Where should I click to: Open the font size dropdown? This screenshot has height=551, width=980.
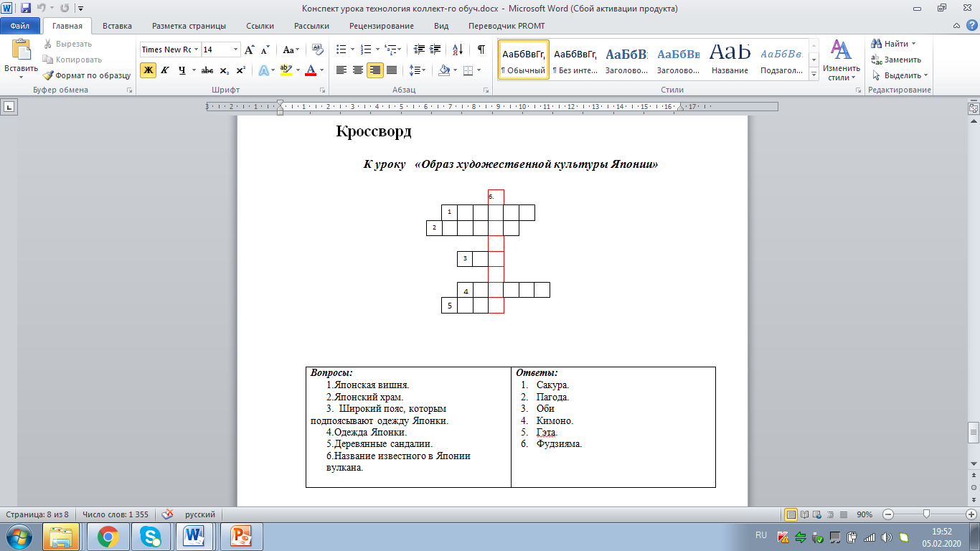[236, 50]
